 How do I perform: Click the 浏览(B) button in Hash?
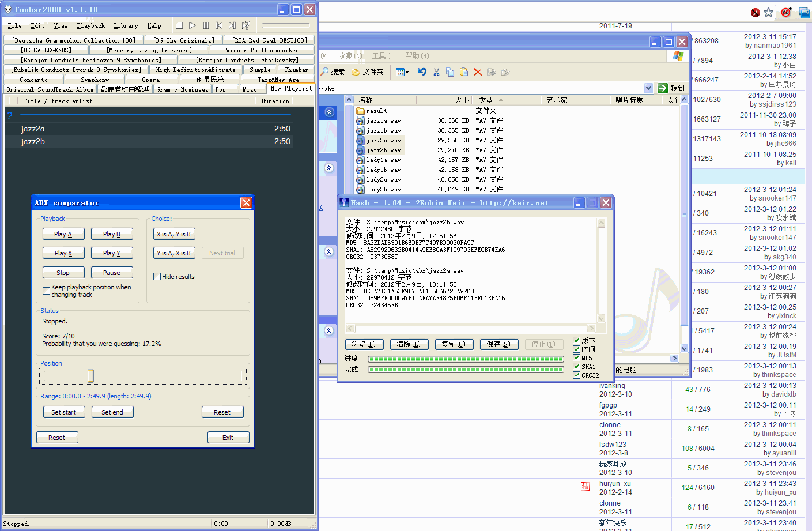point(364,344)
